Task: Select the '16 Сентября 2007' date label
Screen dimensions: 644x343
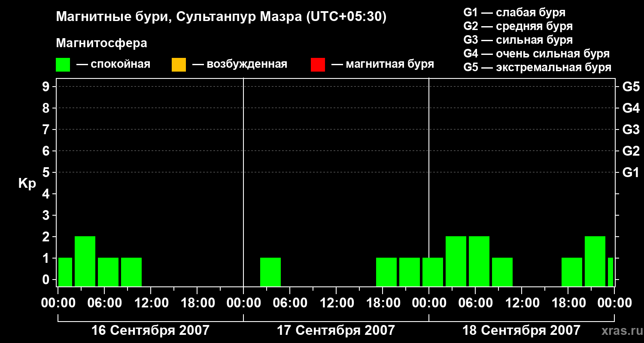Action: pyautogui.click(x=150, y=331)
